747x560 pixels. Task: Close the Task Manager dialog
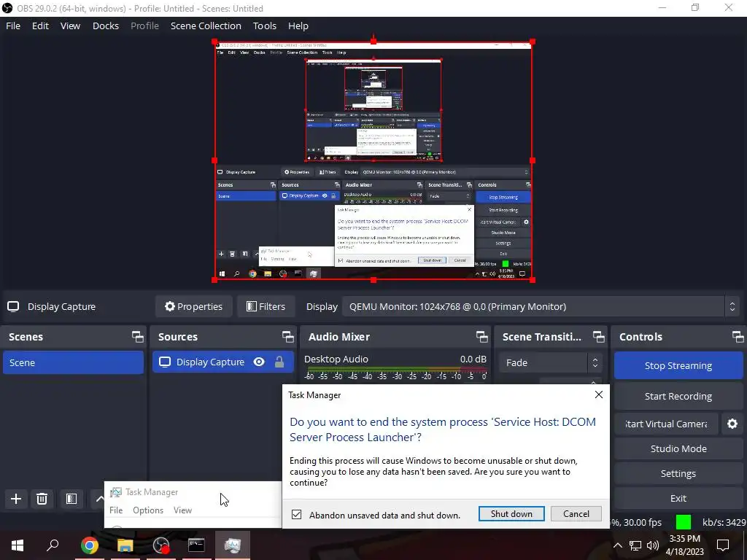599,394
